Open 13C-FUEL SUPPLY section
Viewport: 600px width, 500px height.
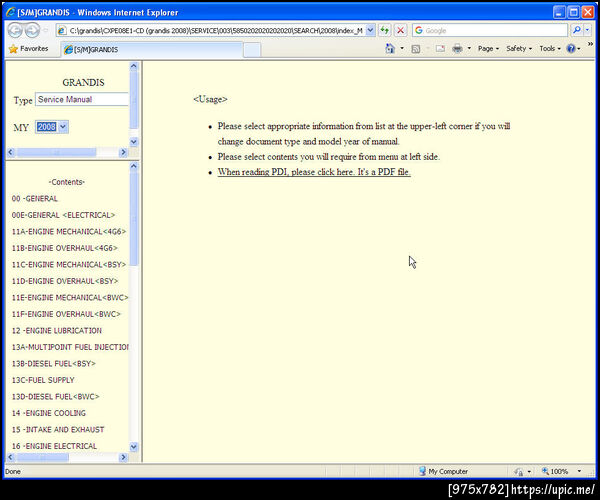43,380
